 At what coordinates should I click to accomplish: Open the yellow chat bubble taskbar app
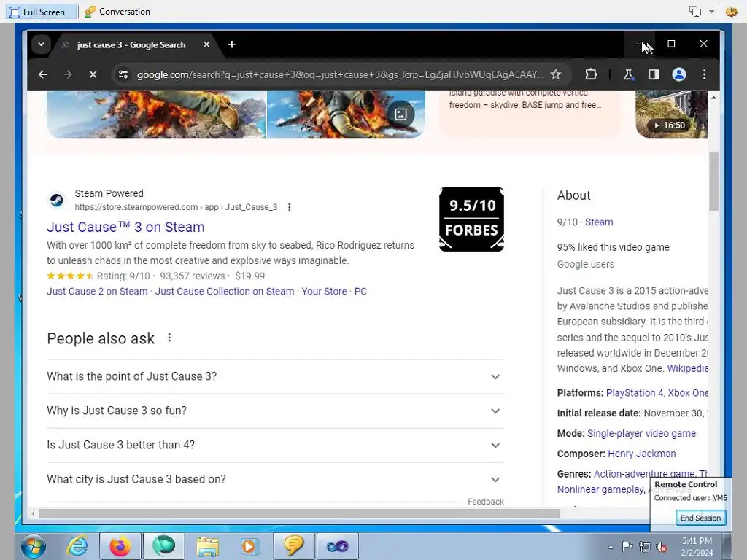[x=293, y=545]
